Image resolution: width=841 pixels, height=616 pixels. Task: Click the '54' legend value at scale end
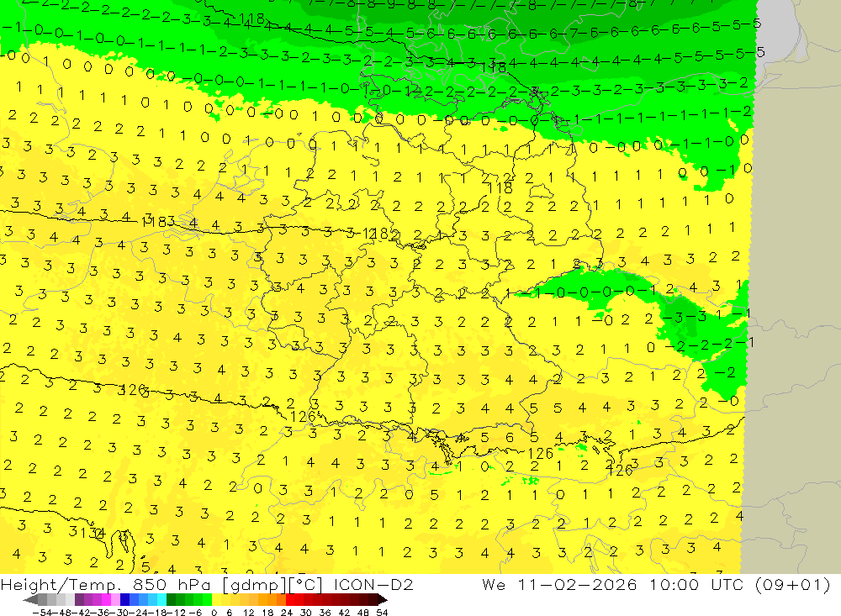pyautogui.click(x=382, y=613)
